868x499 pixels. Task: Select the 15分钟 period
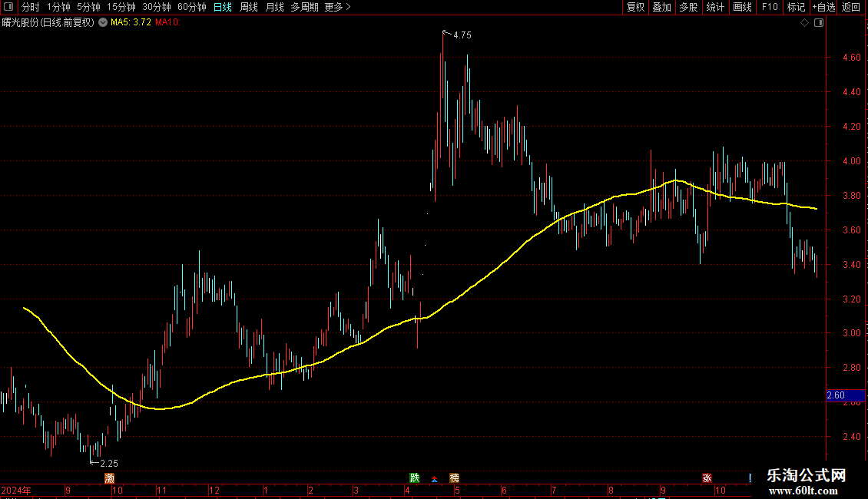pyautogui.click(x=121, y=7)
